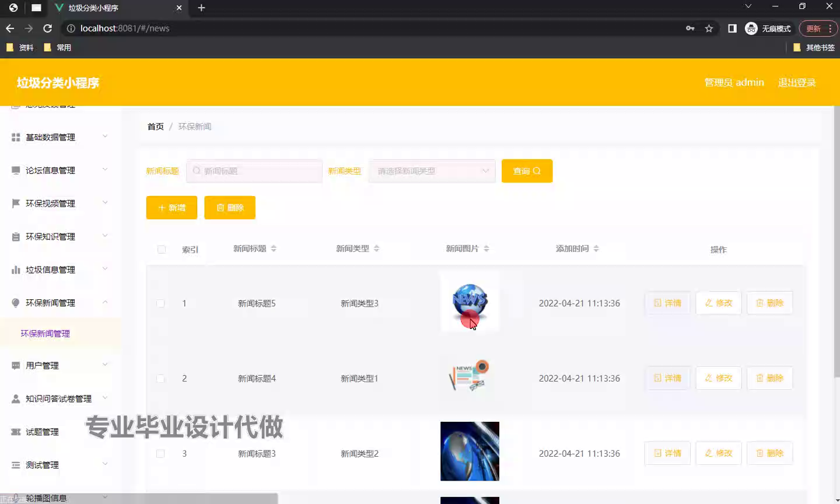
Task: Click the 查询 search button
Action: pyautogui.click(x=527, y=171)
